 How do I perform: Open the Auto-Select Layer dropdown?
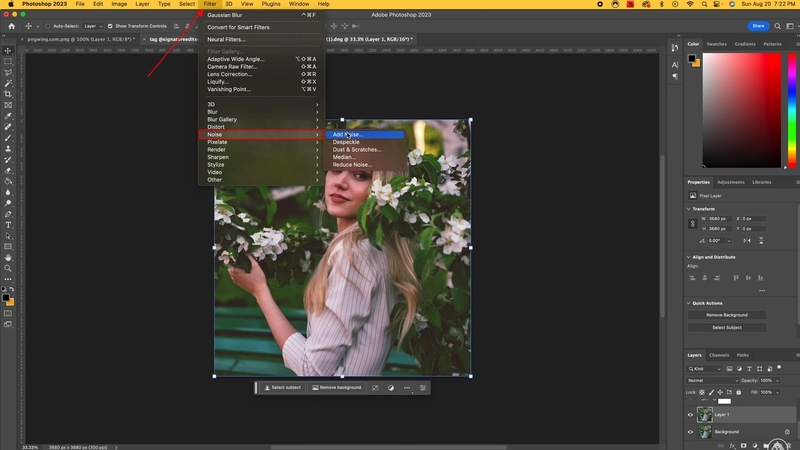[93, 26]
